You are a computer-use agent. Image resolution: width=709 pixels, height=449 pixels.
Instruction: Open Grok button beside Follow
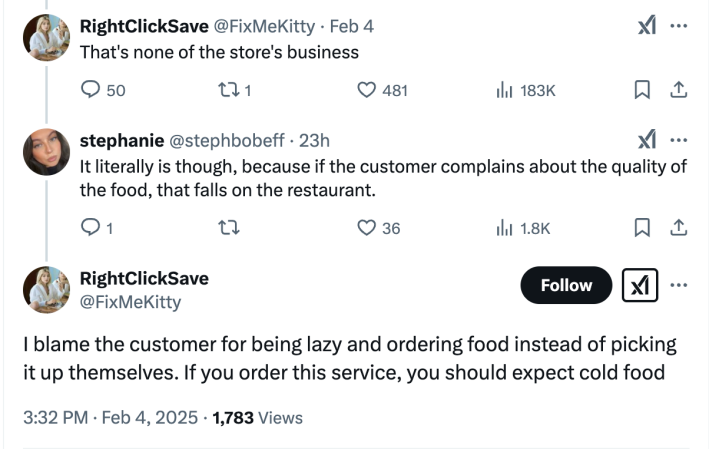click(639, 285)
